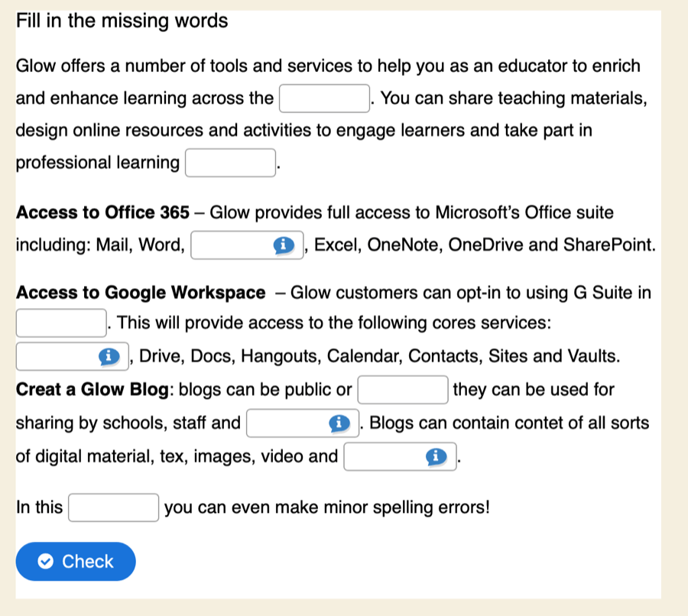Screen dimensions: 688x616
Task: Click the info icon in the blank after "video and"
Action: tap(435, 457)
